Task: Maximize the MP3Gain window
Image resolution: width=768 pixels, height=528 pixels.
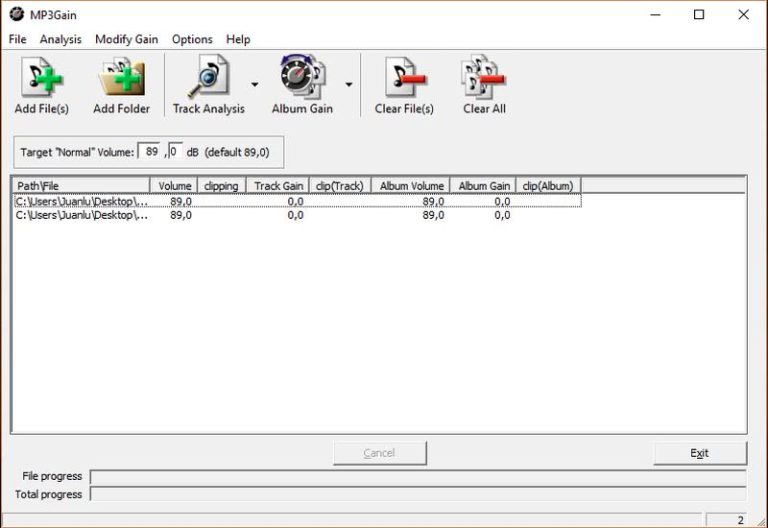Action: [x=699, y=15]
